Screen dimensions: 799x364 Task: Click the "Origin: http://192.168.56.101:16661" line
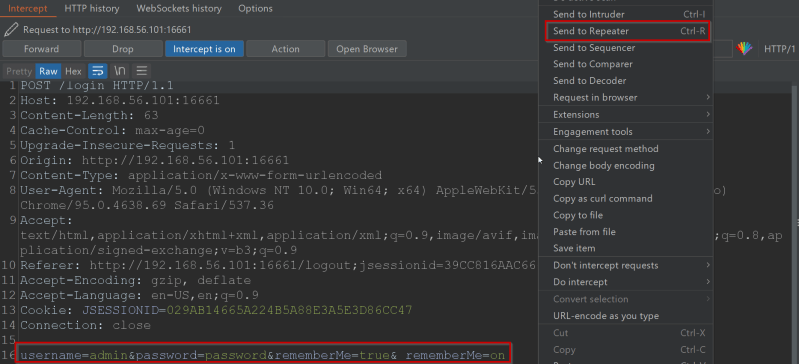[x=154, y=161]
